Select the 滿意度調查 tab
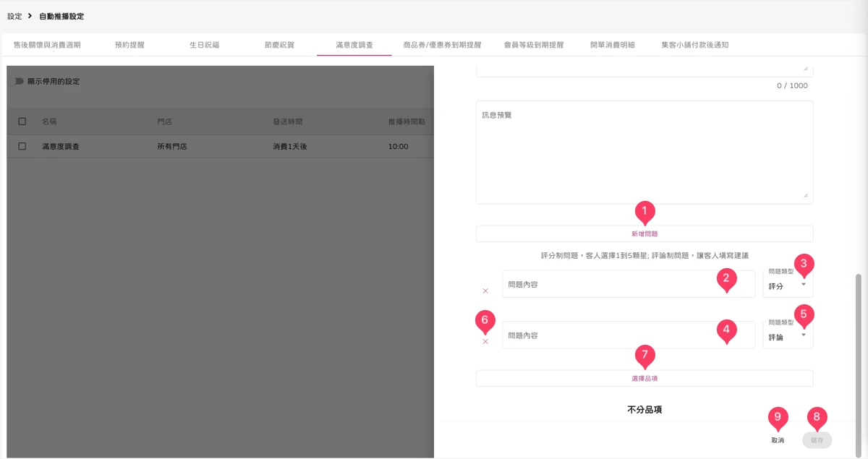The image size is (868, 459). pyautogui.click(x=354, y=45)
